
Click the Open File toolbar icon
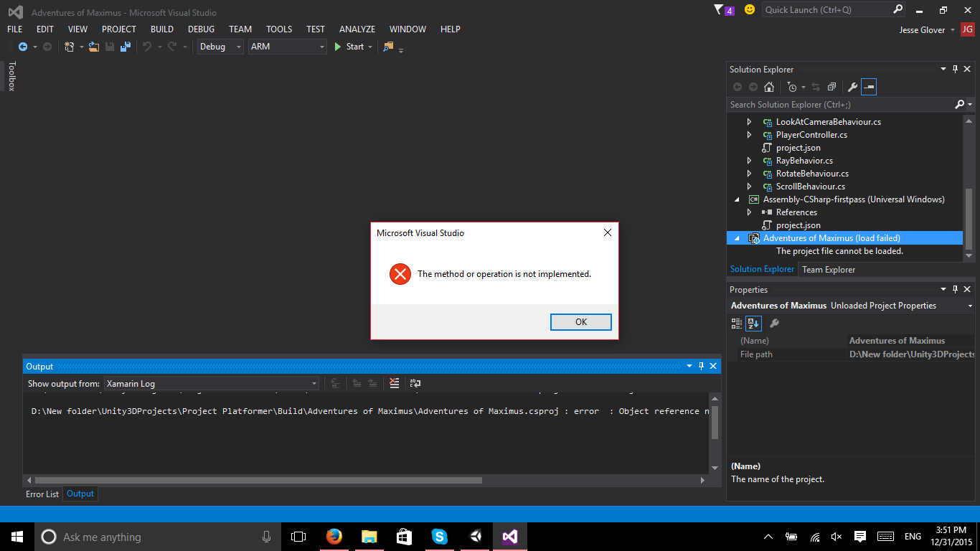pos(94,47)
